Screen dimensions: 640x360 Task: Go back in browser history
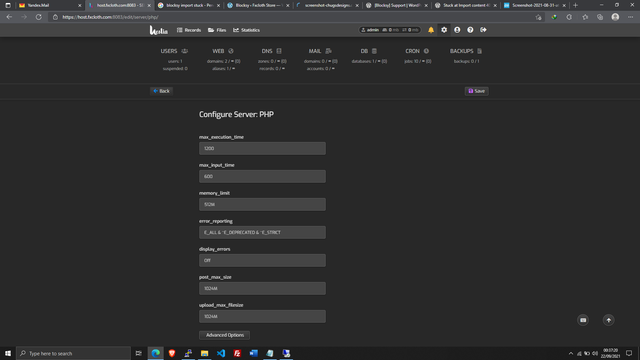pos(9,17)
